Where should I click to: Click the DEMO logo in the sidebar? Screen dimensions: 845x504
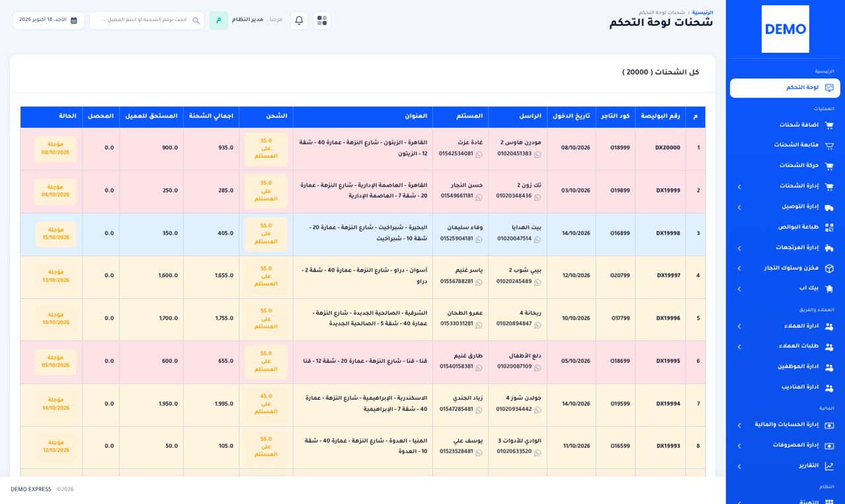[x=785, y=29]
